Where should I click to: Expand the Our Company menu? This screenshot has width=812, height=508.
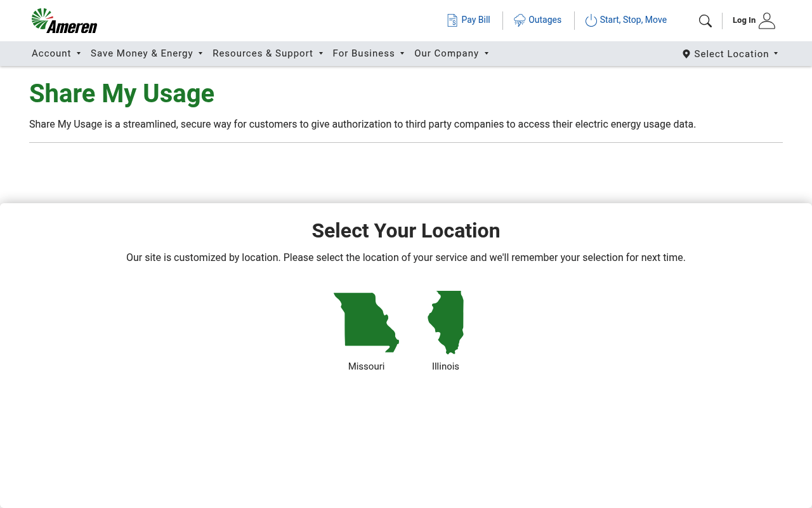[452, 53]
